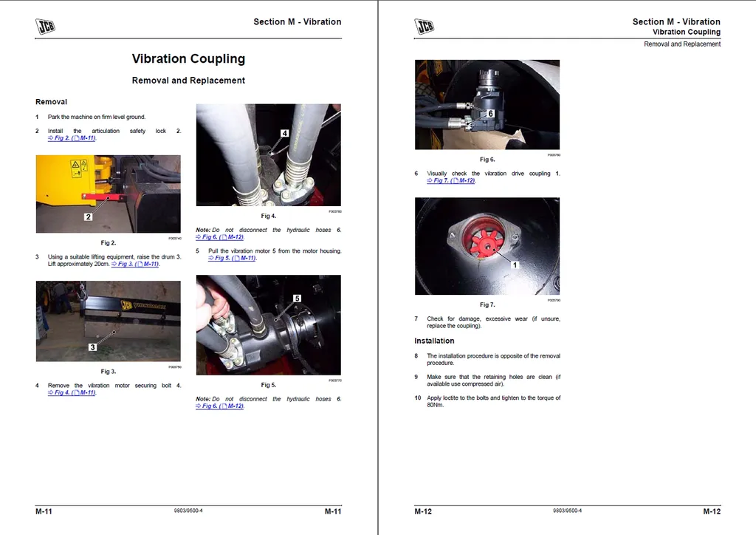Click the callout label 2 in Fig 2
Image resolution: width=756 pixels, height=535 pixels.
pos(89,217)
